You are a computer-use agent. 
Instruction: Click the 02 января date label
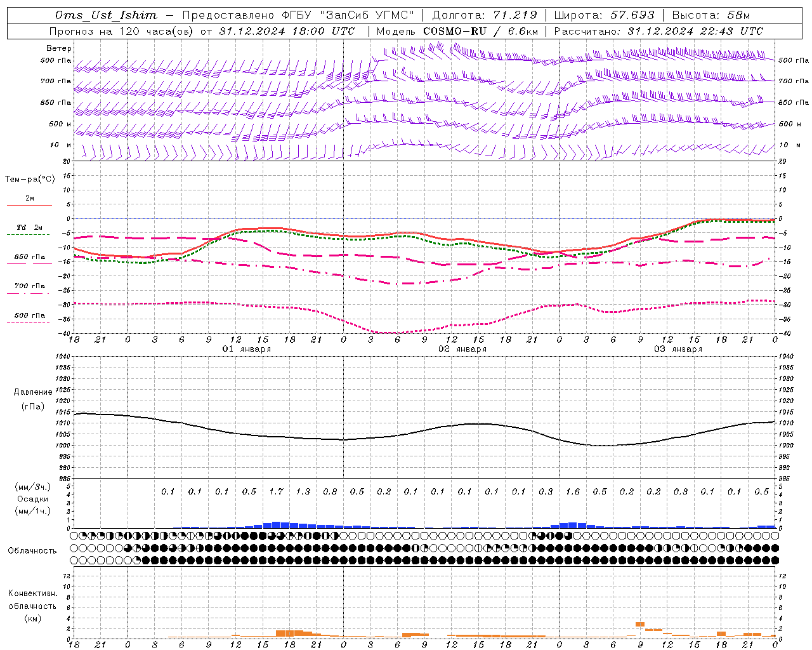coord(462,349)
